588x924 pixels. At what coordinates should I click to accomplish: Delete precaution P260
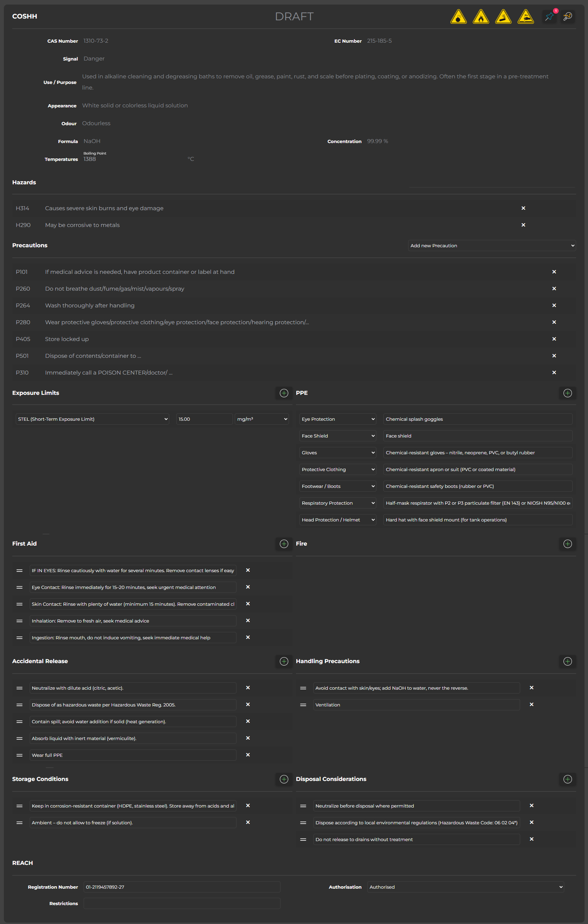pyautogui.click(x=554, y=289)
